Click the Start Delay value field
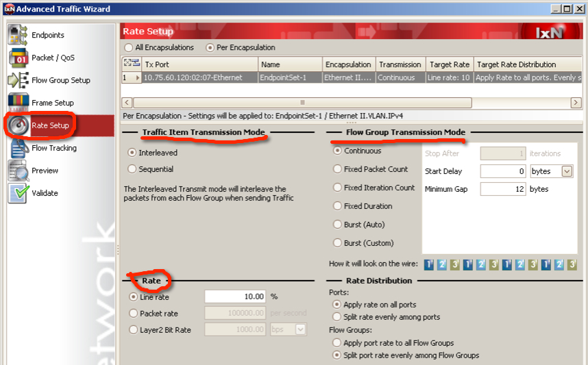This screenshot has height=365, width=588. (x=503, y=171)
